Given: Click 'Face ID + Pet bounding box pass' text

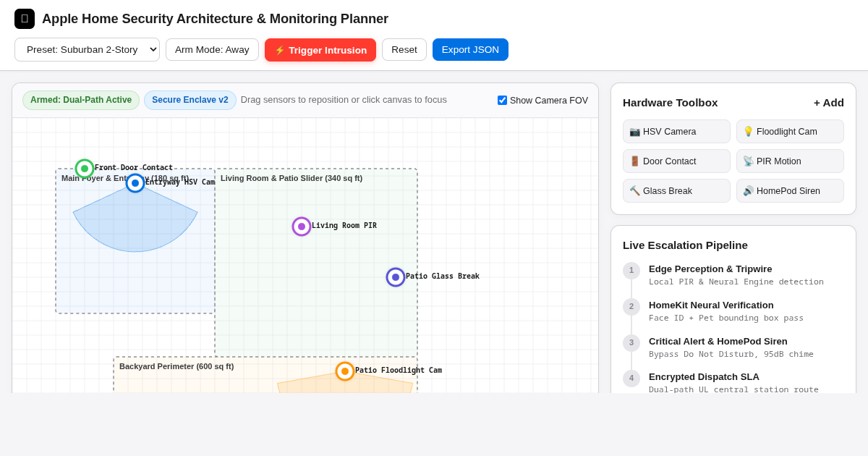Looking at the screenshot, I should point(726,318).
